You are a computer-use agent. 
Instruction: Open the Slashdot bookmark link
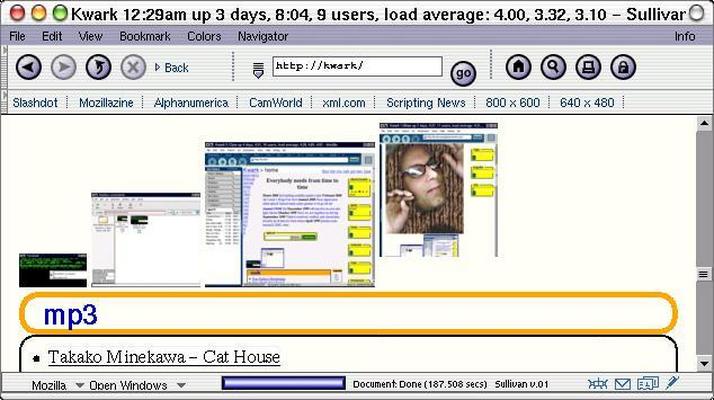pyautogui.click(x=35, y=103)
